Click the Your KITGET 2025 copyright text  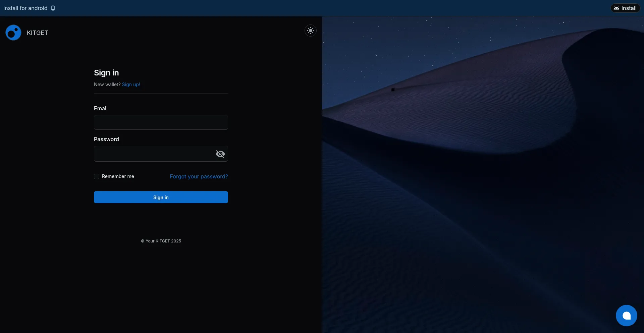click(161, 241)
